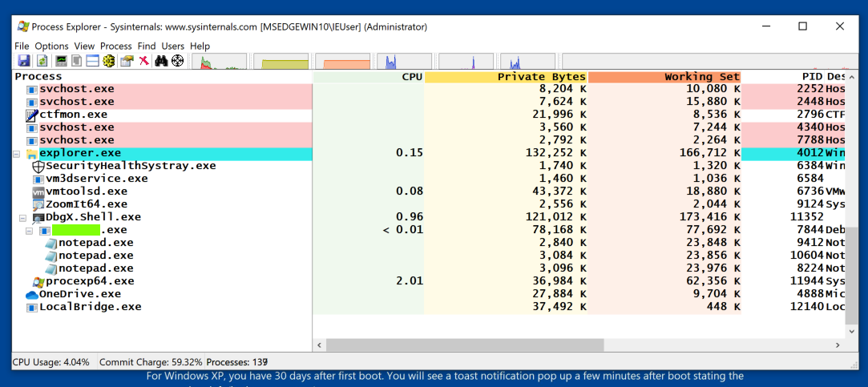Collapse the DbgX.Shell.exe tree node
This screenshot has height=387, width=868.
23,217
